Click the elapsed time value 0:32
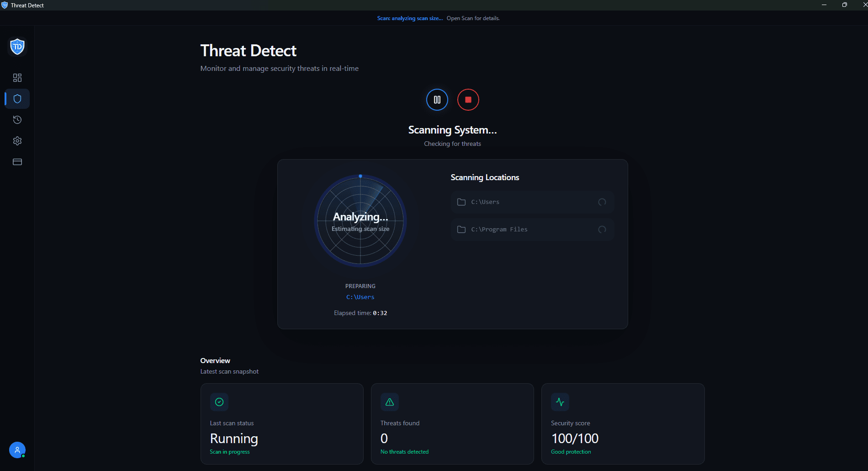 (380, 313)
